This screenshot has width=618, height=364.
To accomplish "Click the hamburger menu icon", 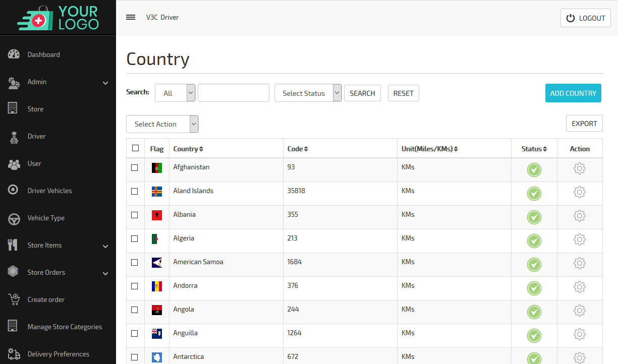I will click(x=131, y=17).
